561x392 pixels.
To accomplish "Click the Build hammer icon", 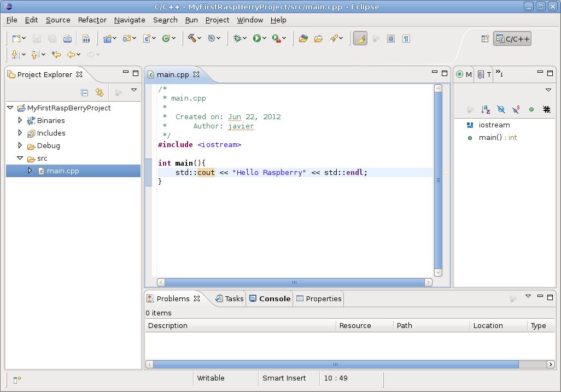I will [192, 38].
